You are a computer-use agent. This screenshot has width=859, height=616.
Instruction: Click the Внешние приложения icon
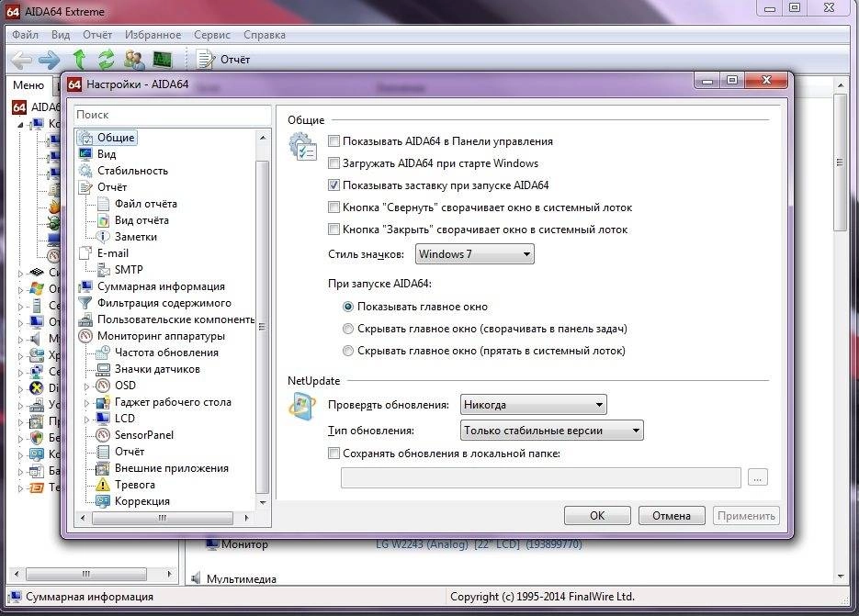coord(103,468)
